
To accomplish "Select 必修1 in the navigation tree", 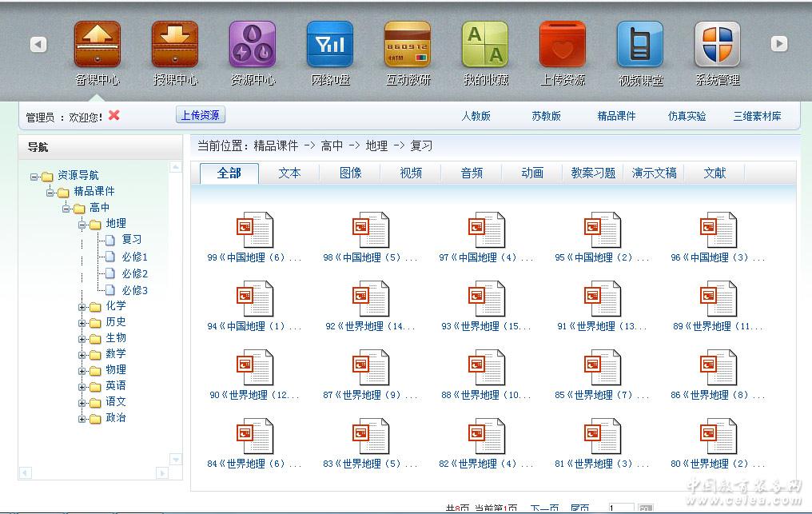I will (134, 257).
